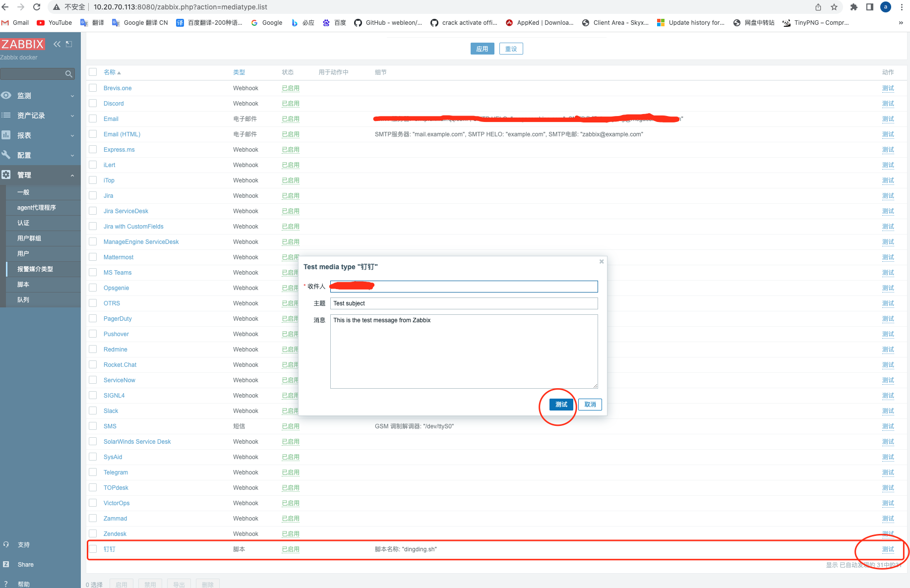Open the Telegram media type link

point(116,472)
